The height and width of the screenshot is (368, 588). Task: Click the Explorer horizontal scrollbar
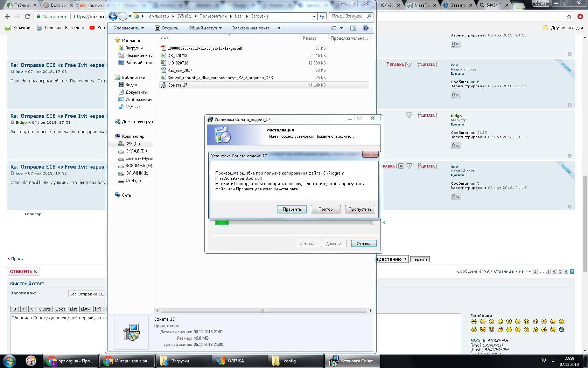click(264, 311)
